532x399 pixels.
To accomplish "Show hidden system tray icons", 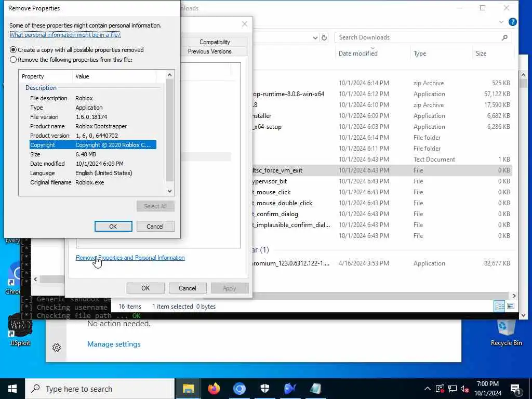I will point(427,389).
